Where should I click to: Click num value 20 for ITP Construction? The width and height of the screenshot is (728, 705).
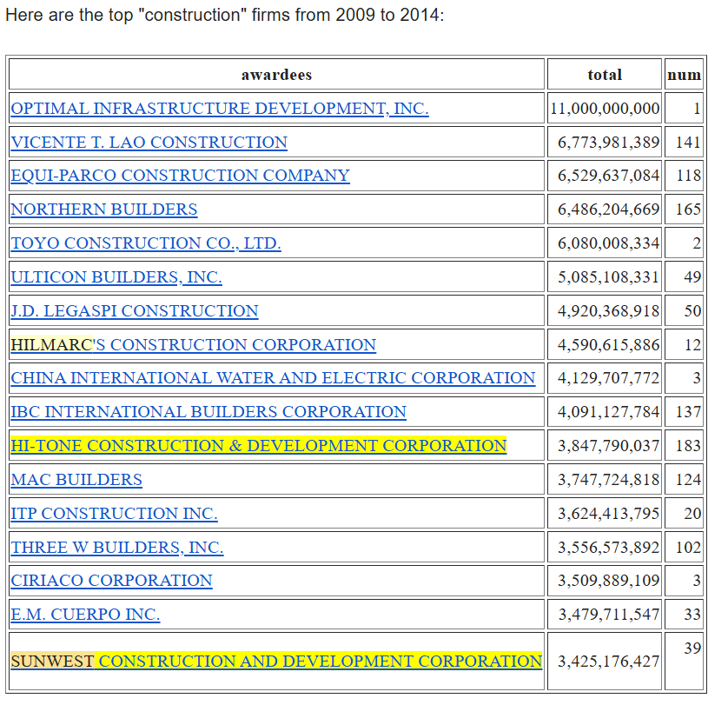692,515
